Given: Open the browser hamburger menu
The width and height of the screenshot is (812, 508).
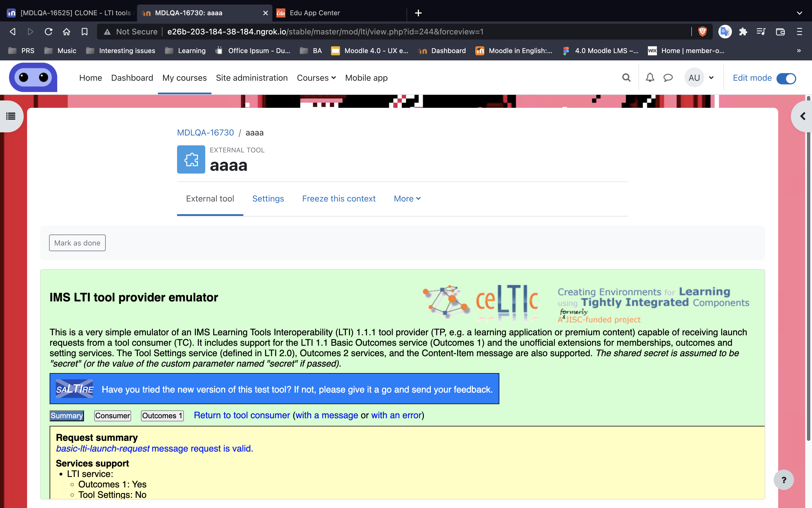Looking at the screenshot, I should pos(799,32).
